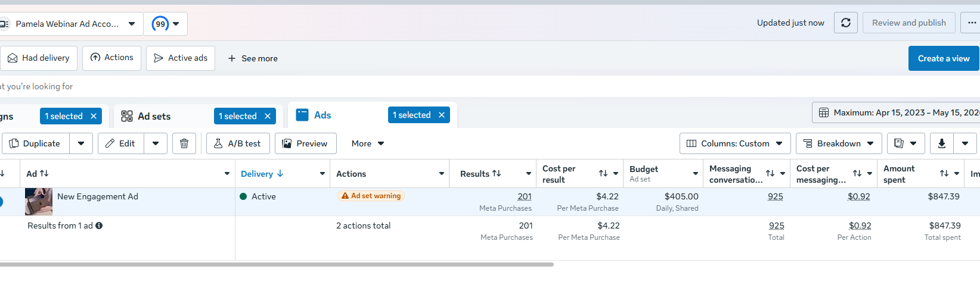Open the 99 score indicator dropdown

point(166,24)
